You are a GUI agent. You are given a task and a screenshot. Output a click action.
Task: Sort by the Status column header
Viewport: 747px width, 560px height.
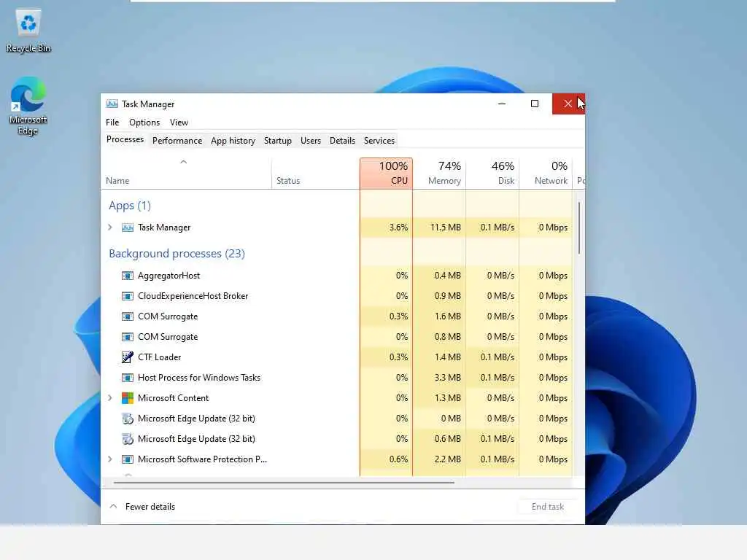pyautogui.click(x=315, y=174)
